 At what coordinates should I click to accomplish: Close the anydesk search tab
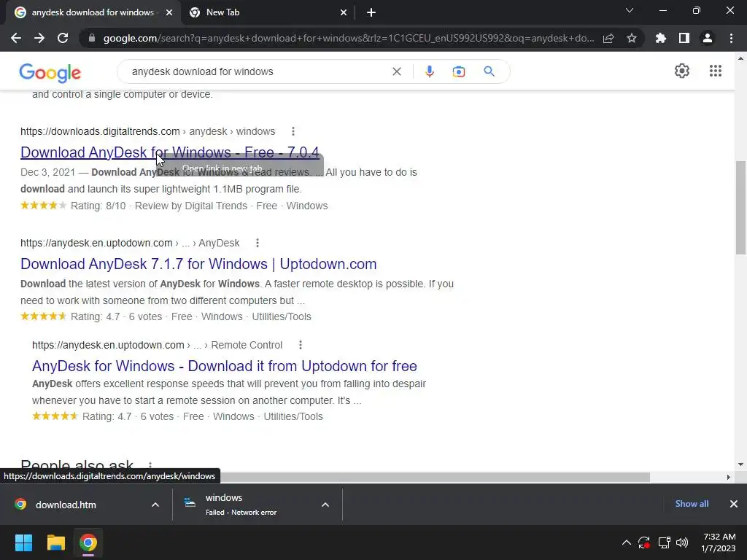(169, 13)
